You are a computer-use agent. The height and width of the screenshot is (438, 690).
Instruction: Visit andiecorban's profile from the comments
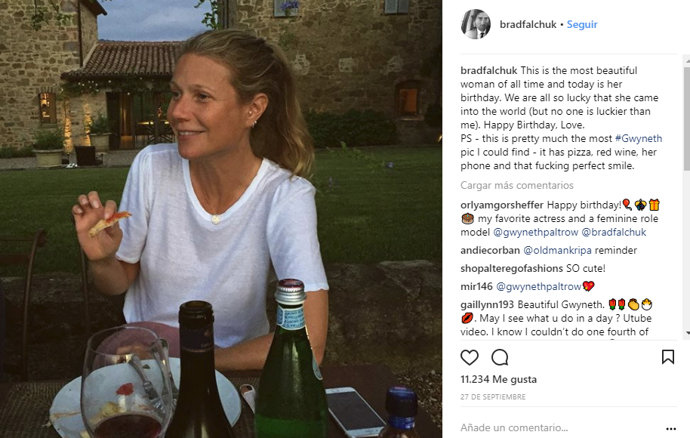pyautogui.click(x=492, y=250)
